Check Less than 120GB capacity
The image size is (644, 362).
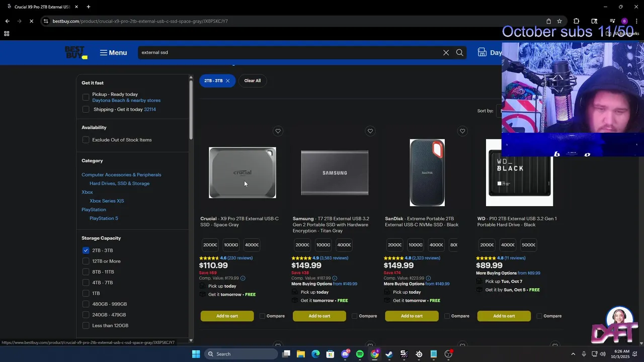pyautogui.click(x=86, y=325)
